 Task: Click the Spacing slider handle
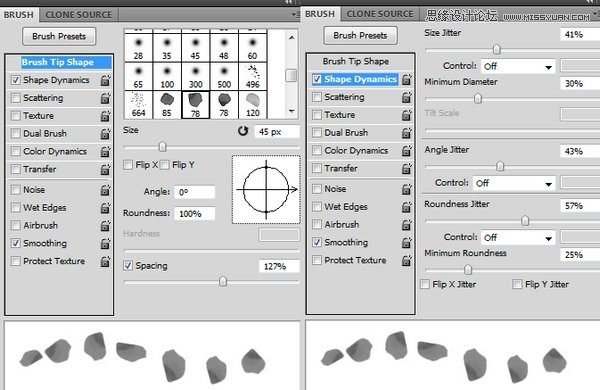point(223,281)
